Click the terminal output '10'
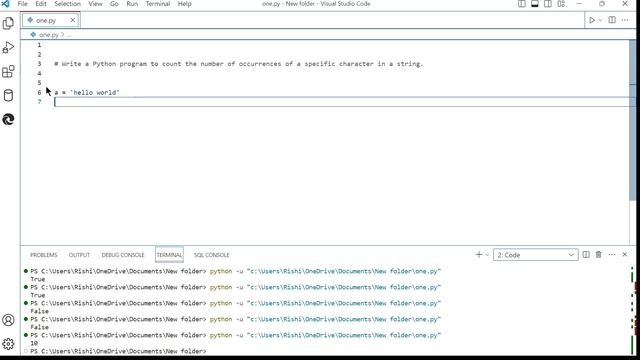The height and width of the screenshot is (360, 640). (x=34, y=343)
